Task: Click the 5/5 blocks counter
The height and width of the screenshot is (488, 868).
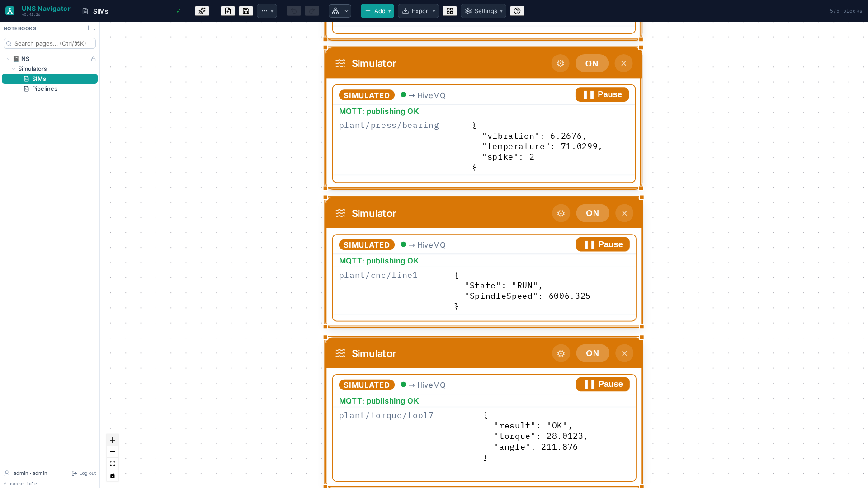Action: pos(846,11)
